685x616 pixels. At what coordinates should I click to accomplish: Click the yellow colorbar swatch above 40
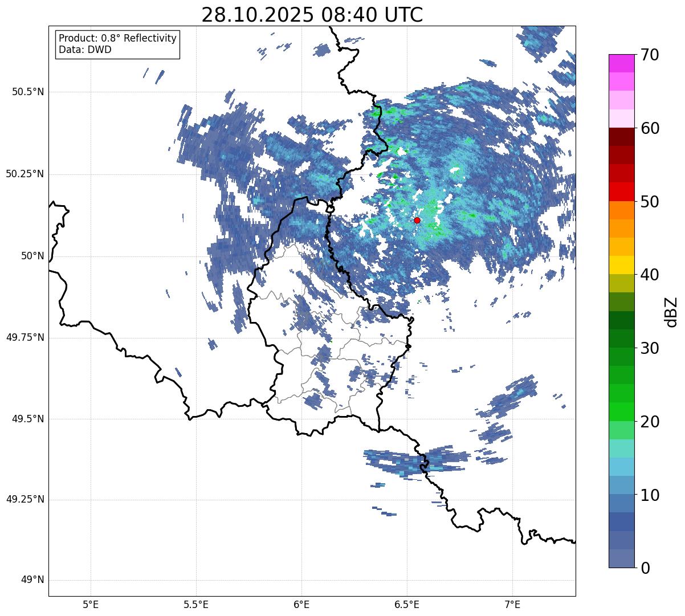[621, 265]
